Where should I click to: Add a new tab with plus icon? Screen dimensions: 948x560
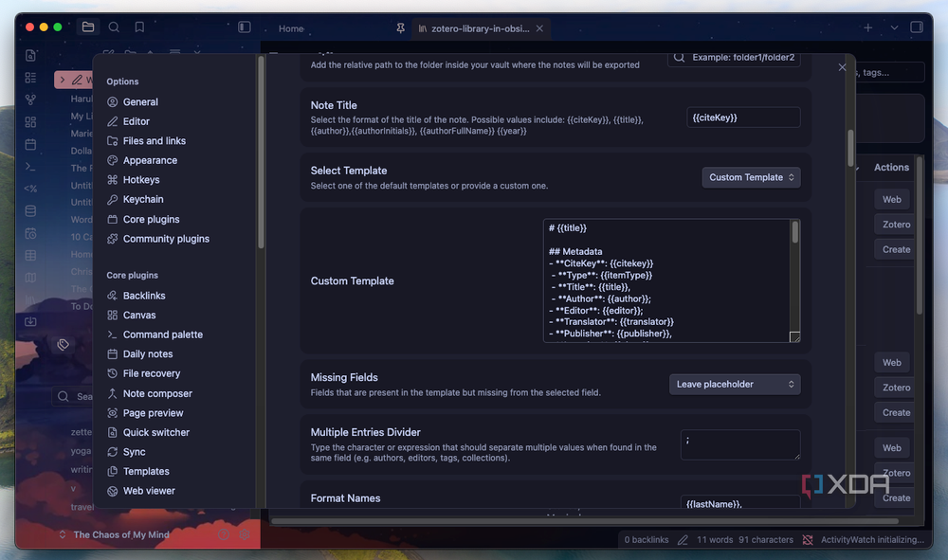pos(868,27)
